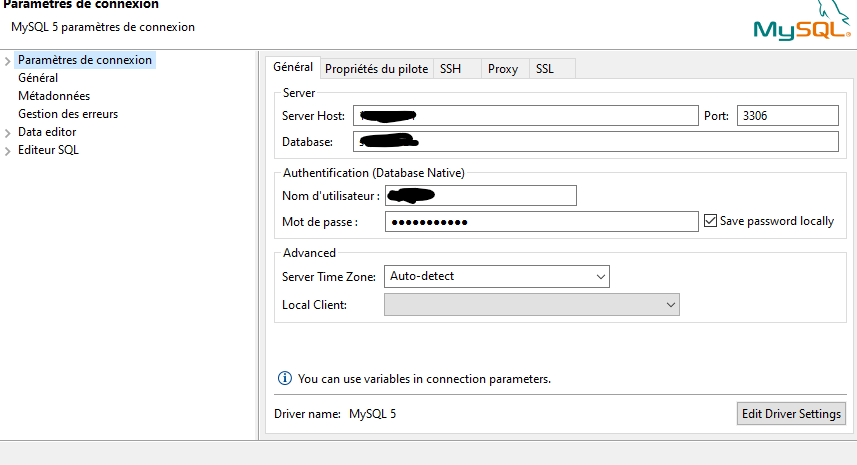
Task: Select Général in the left tree
Action: 38,78
